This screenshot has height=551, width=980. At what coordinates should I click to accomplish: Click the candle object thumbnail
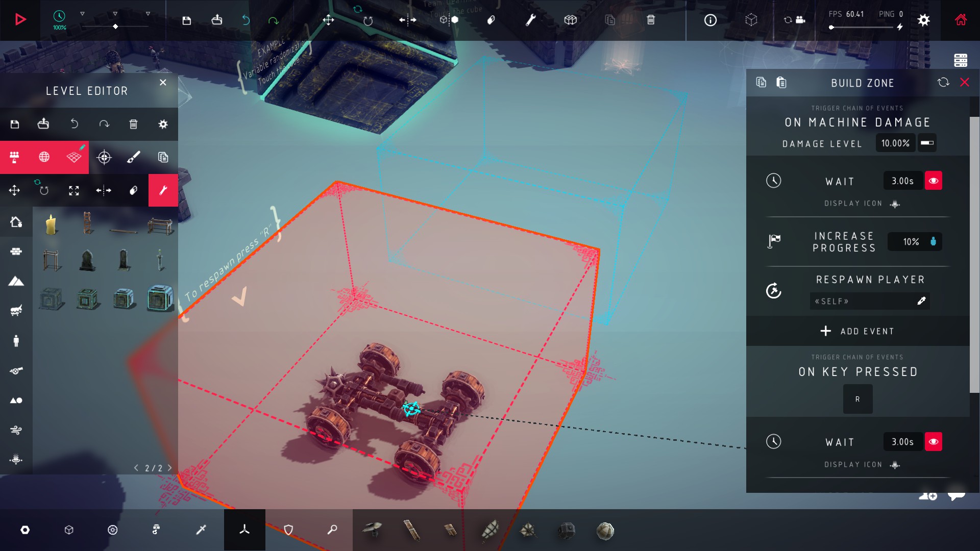pos(51,225)
